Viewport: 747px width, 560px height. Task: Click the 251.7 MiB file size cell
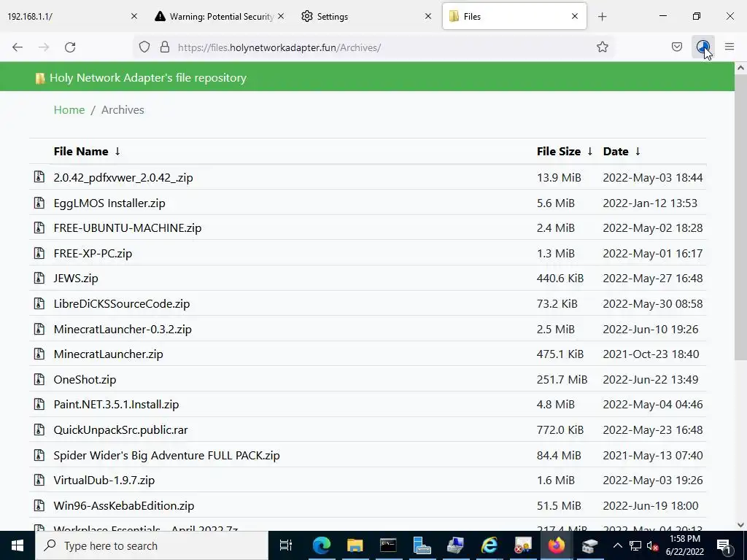(562, 379)
